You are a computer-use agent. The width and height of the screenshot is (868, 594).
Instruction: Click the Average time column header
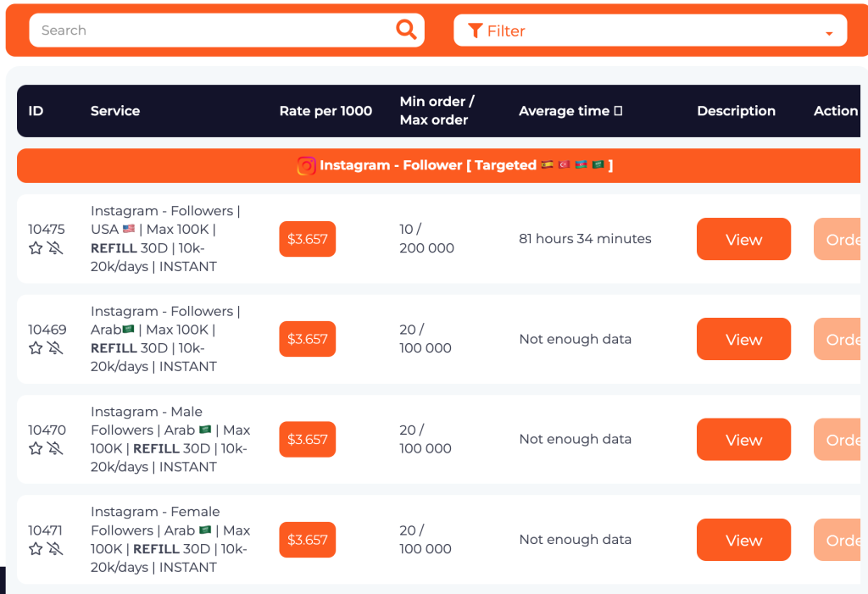click(570, 111)
